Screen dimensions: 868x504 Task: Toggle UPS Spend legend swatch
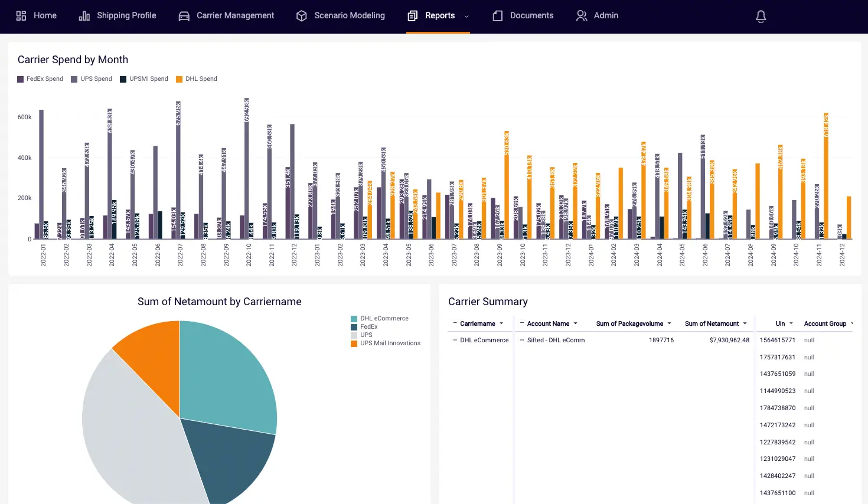pyautogui.click(x=74, y=79)
